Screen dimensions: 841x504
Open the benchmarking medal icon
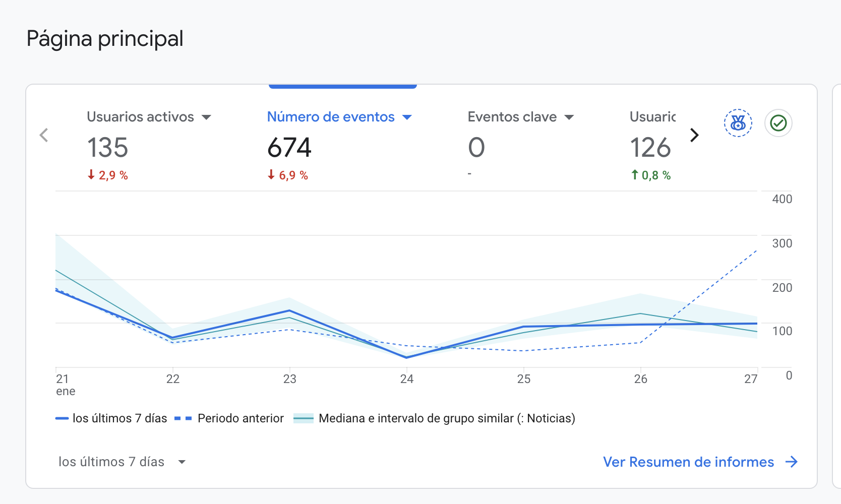[738, 122]
